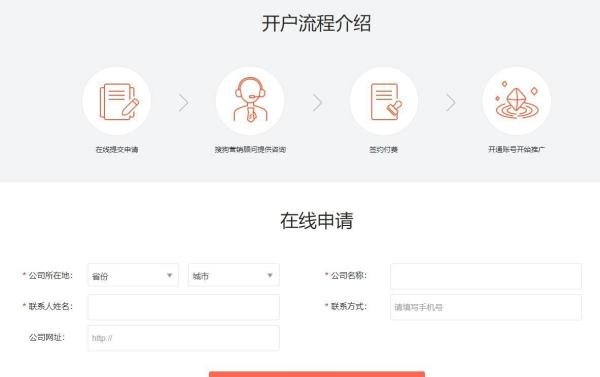Image resolution: width=600 pixels, height=377 pixels.
Task: Click the orange submit button at bottom
Action: coord(317,374)
